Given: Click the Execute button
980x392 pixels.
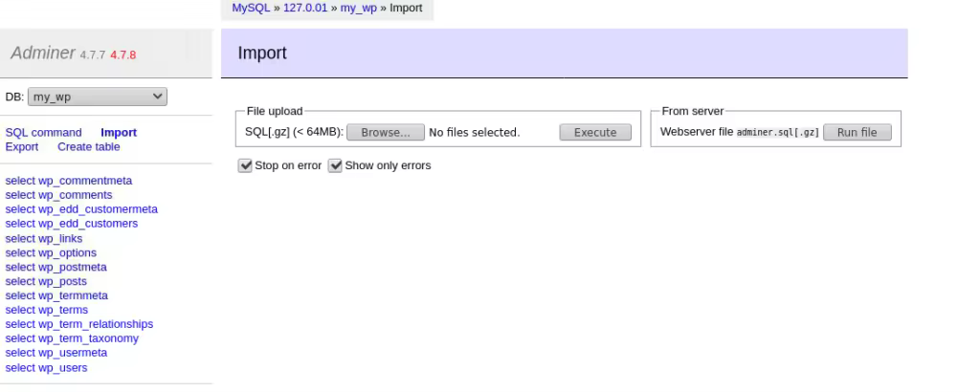Looking at the screenshot, I should 595,132.
